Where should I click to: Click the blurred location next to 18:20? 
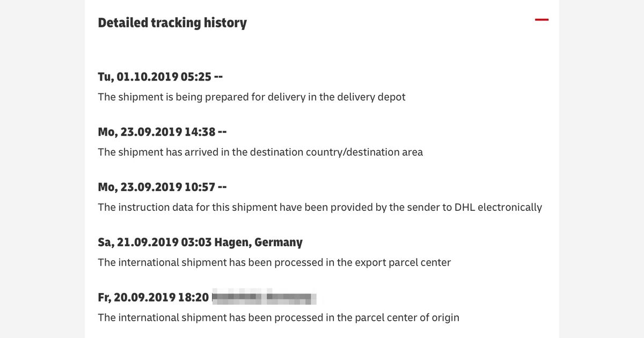(x=264, y=297)
